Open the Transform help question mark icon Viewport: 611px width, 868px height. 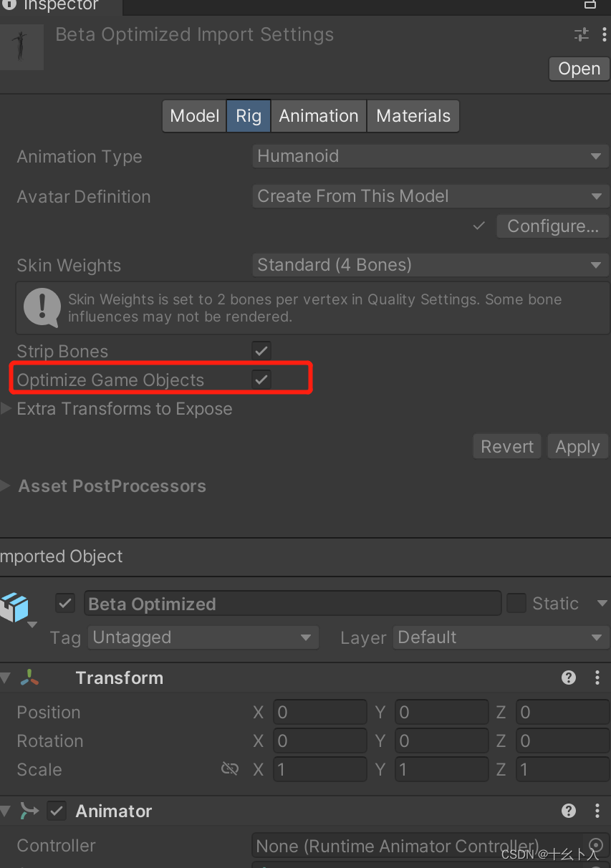click(x=568, y=677)
